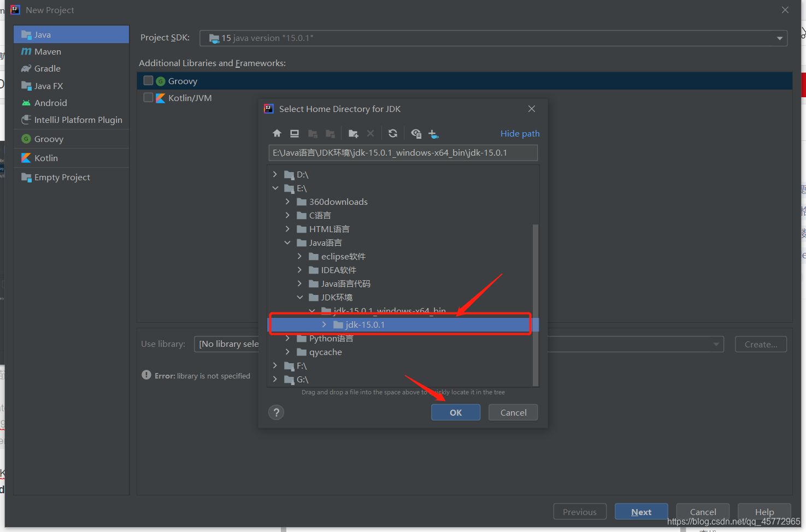
Task: Open the question mark help button
Action: point(276,412)
